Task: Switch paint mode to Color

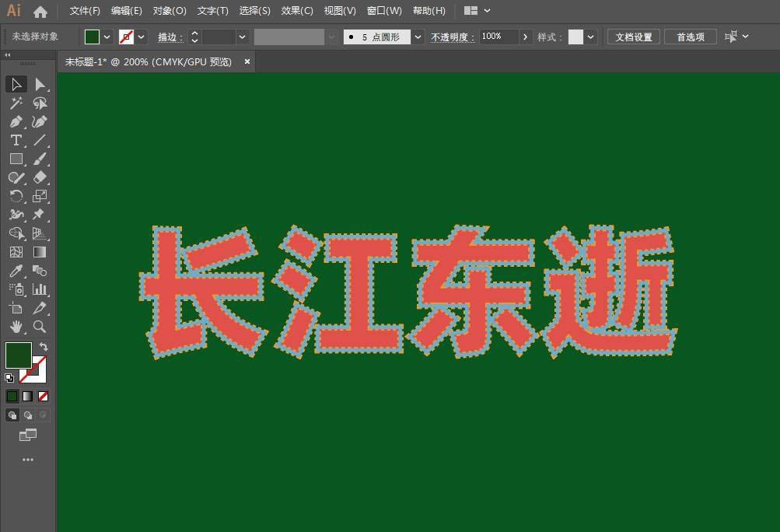Action: point(12,396)
